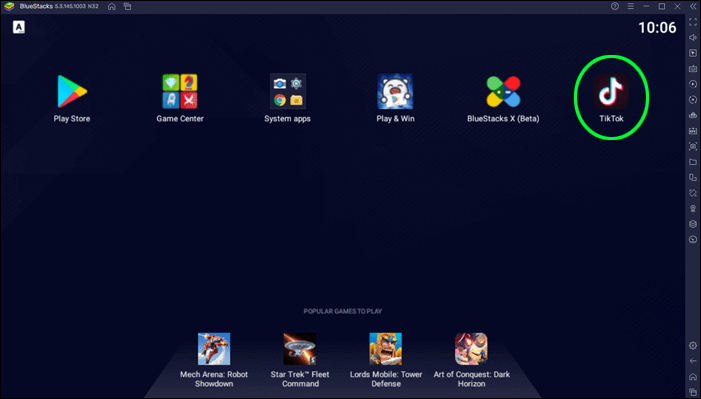The height and width of the screenshot is (399, 701).
Task: Open Mech Arena: Robot Showdown game
Action: [x=214, y=349]
